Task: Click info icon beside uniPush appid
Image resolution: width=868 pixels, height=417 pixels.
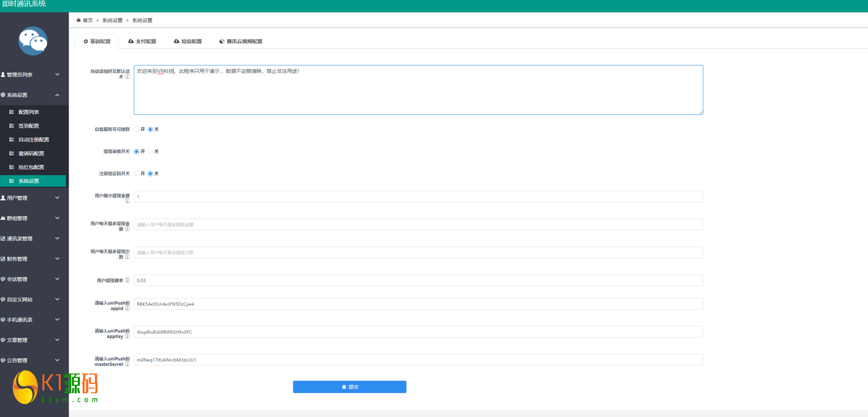Action: click(127, 308)
